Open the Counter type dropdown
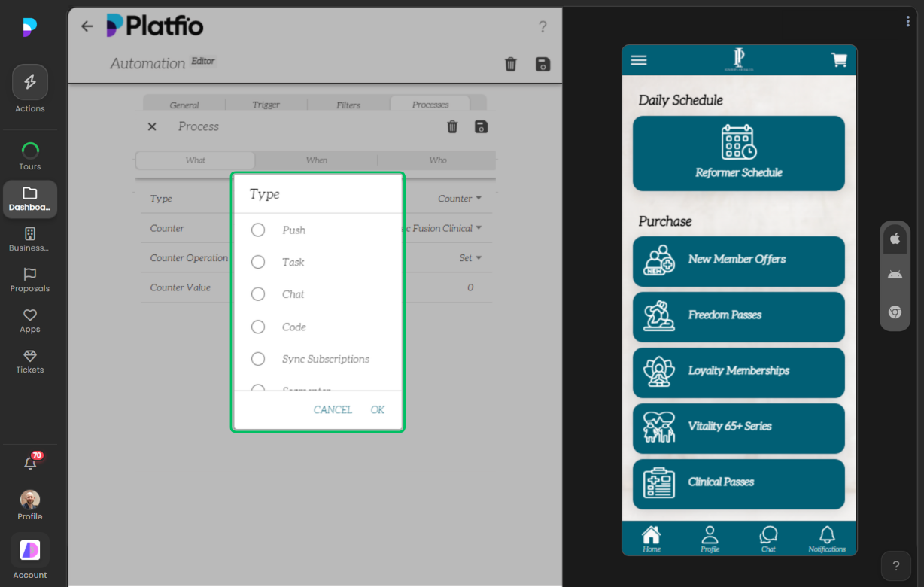The height and width of the screenshot is (587, 924). (x=459, y=198)
